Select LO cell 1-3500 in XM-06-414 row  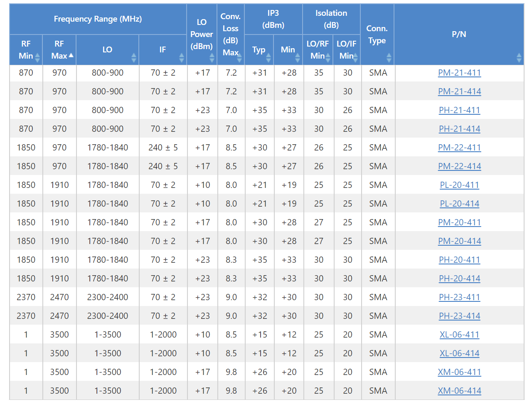108,391
